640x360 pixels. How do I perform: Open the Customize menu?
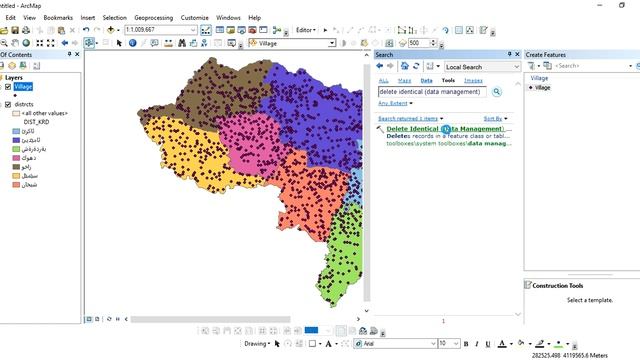[x=194, y=18]
